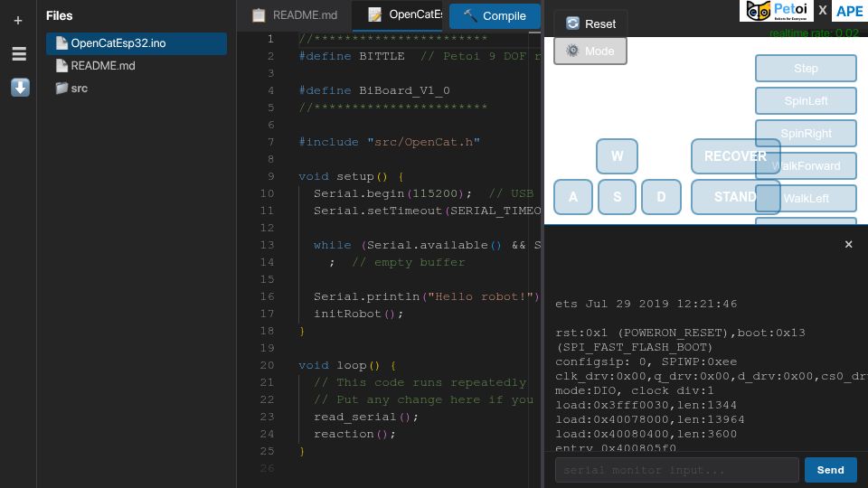868x488 pixels.
Task: Expand the src folder
Action: (x=137, y=89)
